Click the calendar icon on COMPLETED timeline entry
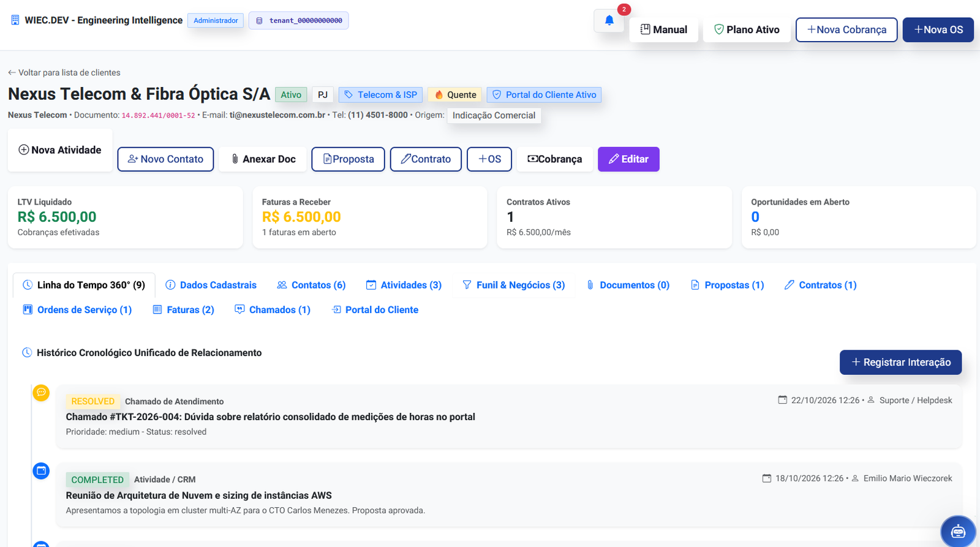Screen dimensions: 980x547 41,471
